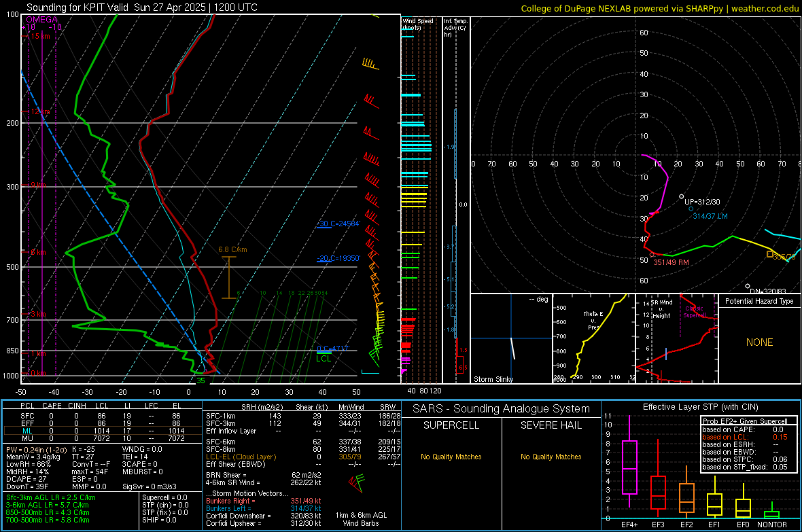
Task: Click the Bunkers right-mover circle on the hodograph
Action: tap(652, 255)
